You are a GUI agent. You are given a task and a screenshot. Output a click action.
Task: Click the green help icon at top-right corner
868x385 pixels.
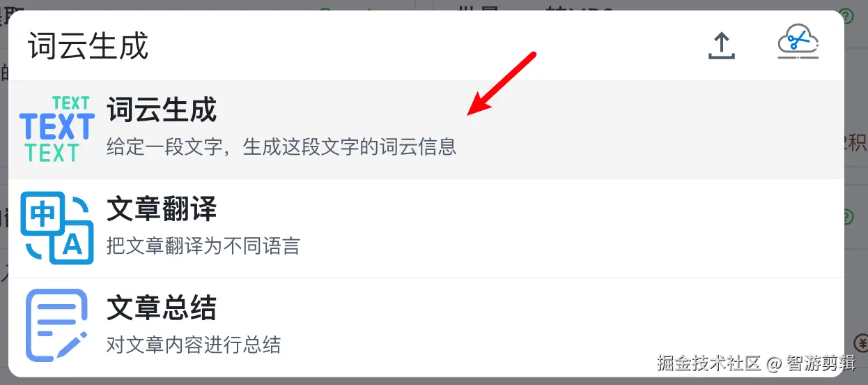(x=846, y=16)
